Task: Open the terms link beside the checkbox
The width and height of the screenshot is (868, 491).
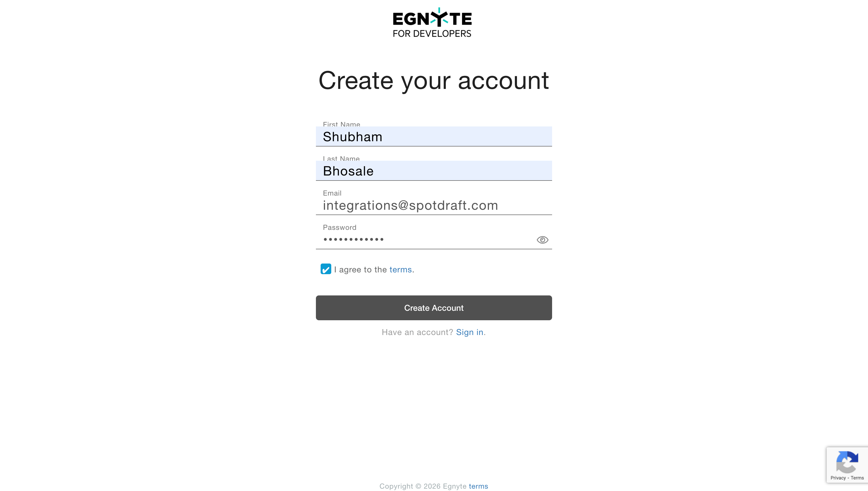Action: click(x=400, y=270)
